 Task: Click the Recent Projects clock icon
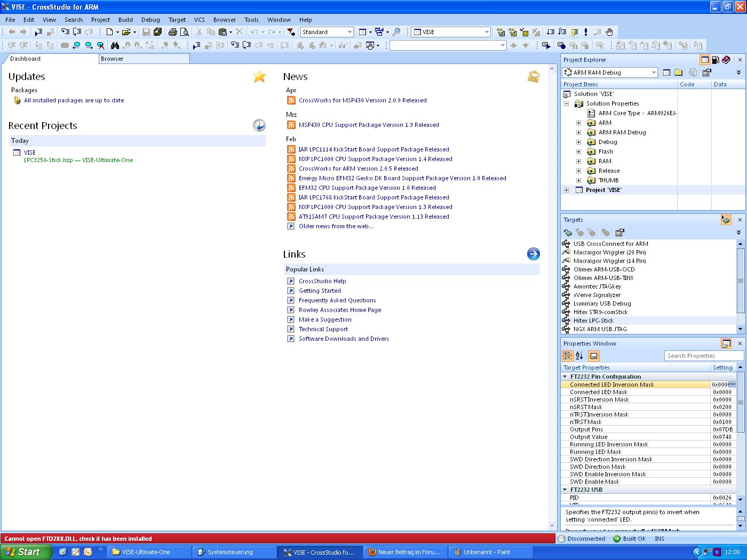(x=259, y=125)
